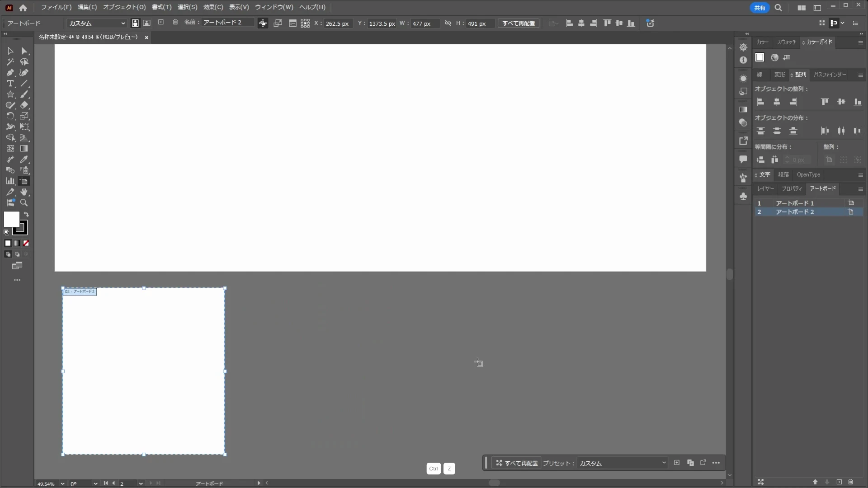Swap fill and stroke colors
This screenshot has height=488, width=868.
(x=26, y=214)
